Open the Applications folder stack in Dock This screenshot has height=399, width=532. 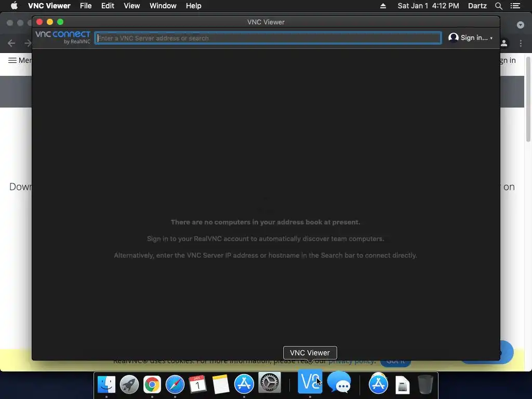point(378,383)
